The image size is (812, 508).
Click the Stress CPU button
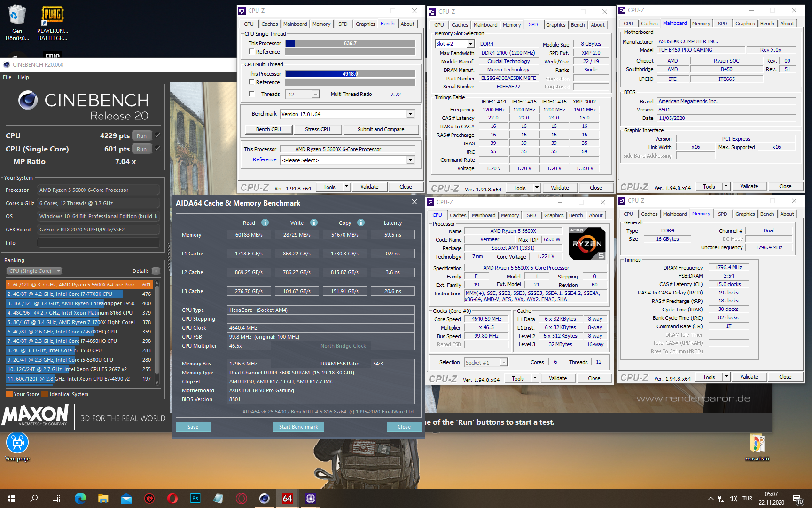(317, 129)
